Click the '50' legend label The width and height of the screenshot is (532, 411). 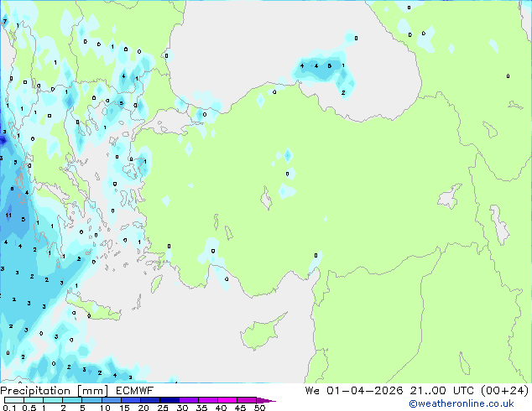259,408
